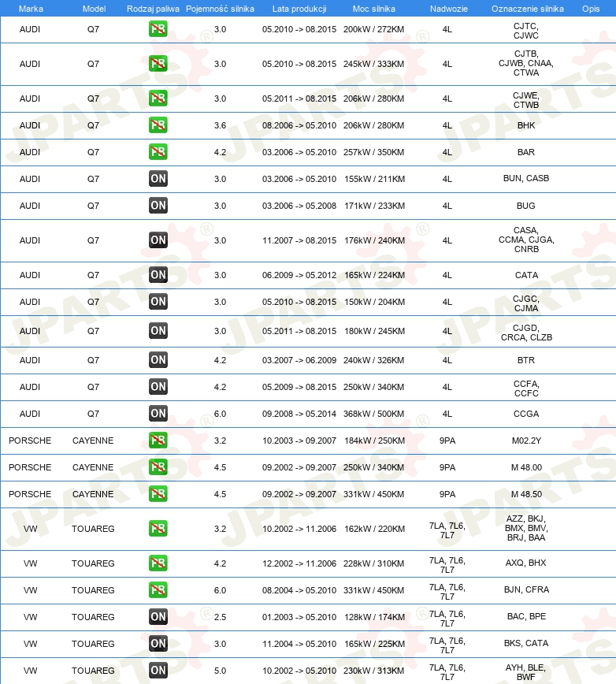The height and width of the screenshot is (684, 616).
Task: Click petrol icon in Q7 CJWE, CTWB row
Action: pos(158,99)
